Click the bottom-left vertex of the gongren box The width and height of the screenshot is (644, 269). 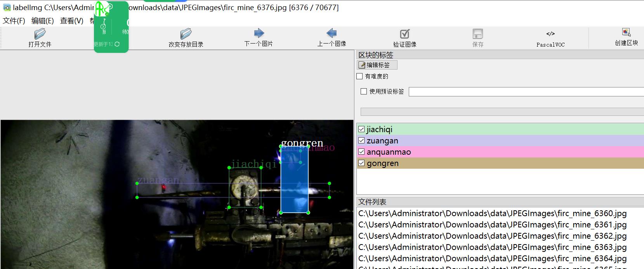point(281,213)
